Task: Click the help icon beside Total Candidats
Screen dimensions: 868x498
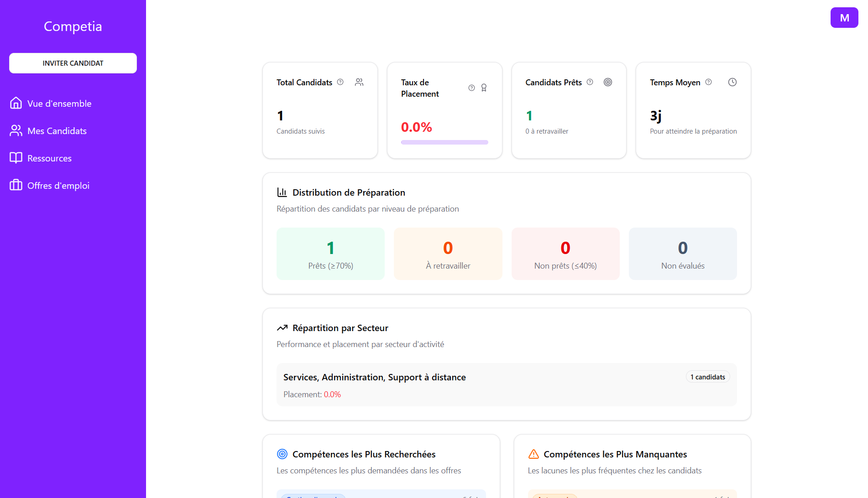Action: pos(340,82)
